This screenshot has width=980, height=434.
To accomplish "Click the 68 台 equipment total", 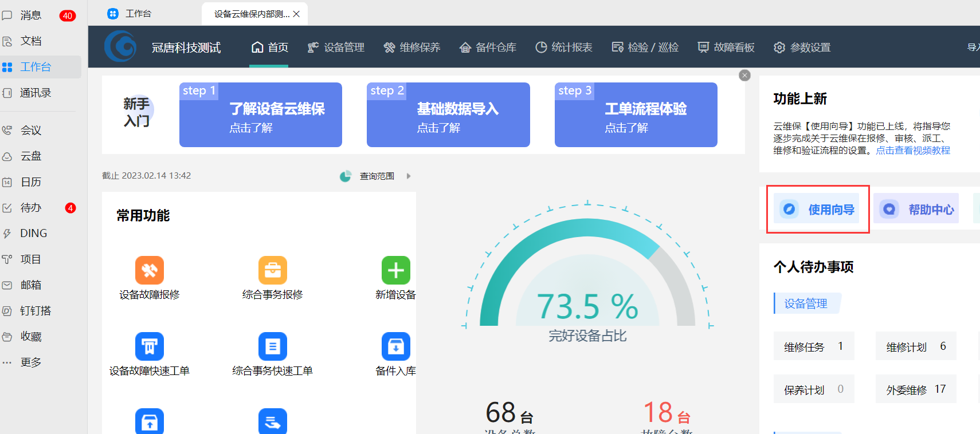I will coord(509,412).
